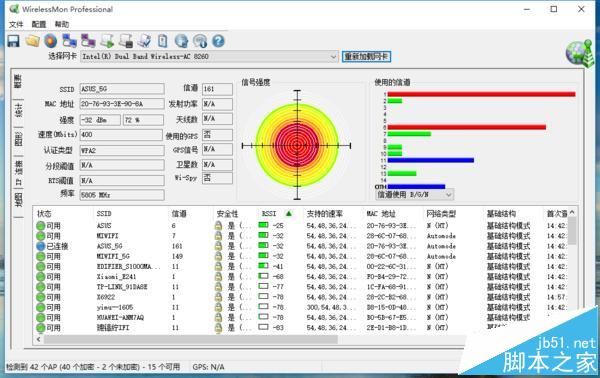Click the signal strength radar chart
The width and height of the screenshot is (600, 378).
pyautogui.click(x=297, y=145)
